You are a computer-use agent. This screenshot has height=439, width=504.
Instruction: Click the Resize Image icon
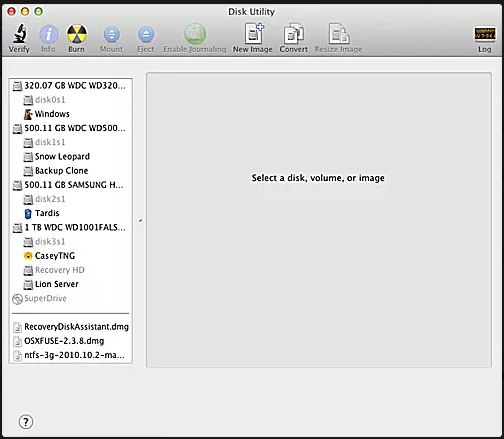click(339, 33)
